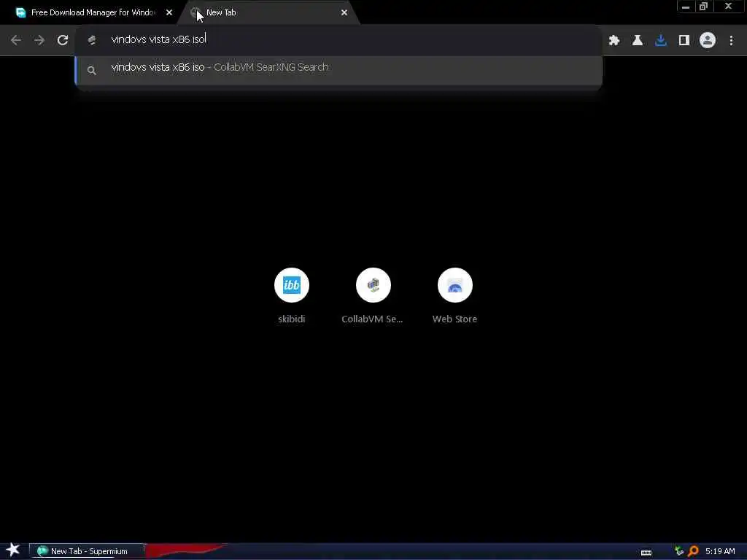Click the New Tab - Supermium taskbar button
Image resolution: width=747 pixels, height=560 pixels.
[87, 551]
